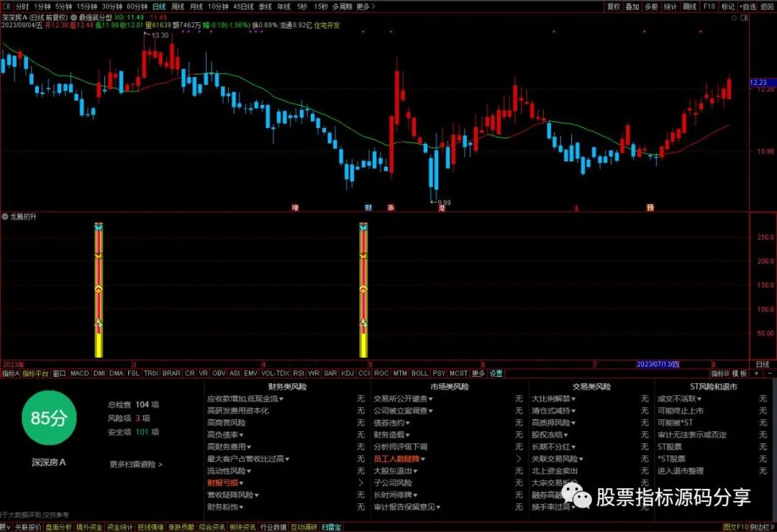Click 画线 drawing button
This screenshot has height=532, width=777.
point(690,6)
